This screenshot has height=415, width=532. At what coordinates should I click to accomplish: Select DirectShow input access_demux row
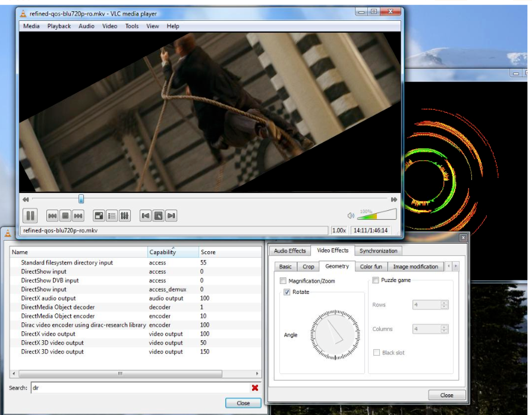tap(136, 289)
